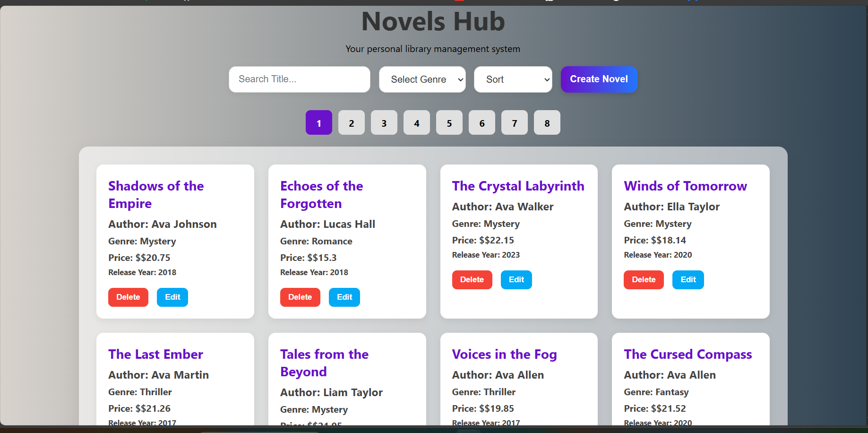
Task: Focus the Search Title input field
Action: pyautogui.click(x=299, y=79)
